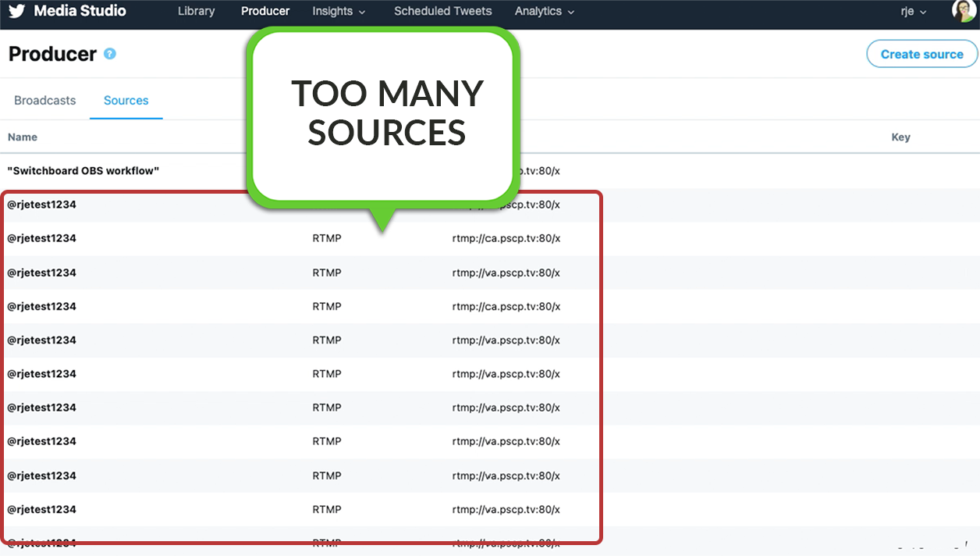980x556 pixels.
Task: Expand the Insights dropdown menu
Action: coord(339,11)
